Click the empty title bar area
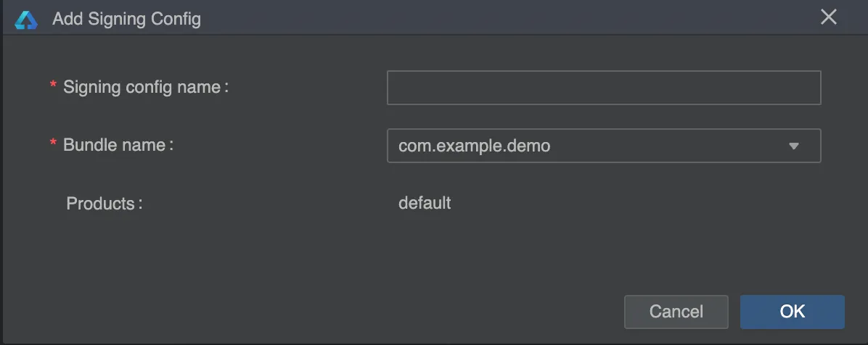 [x=498, y=18]
